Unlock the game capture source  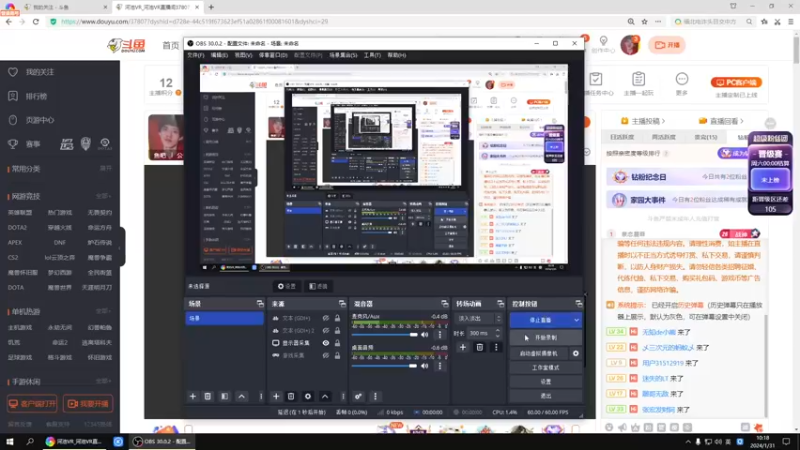point(337,356)
